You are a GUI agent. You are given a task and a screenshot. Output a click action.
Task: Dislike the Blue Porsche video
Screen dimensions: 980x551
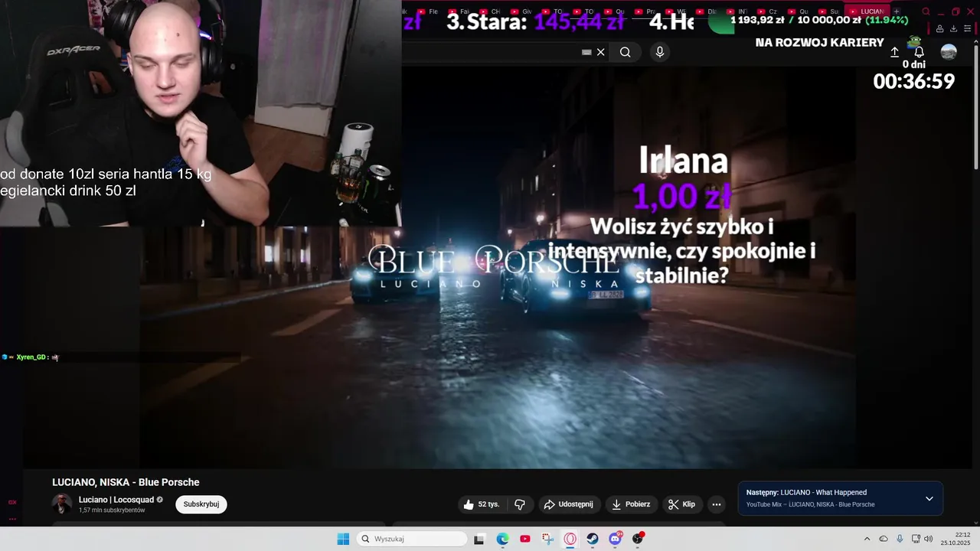(520, 504)
